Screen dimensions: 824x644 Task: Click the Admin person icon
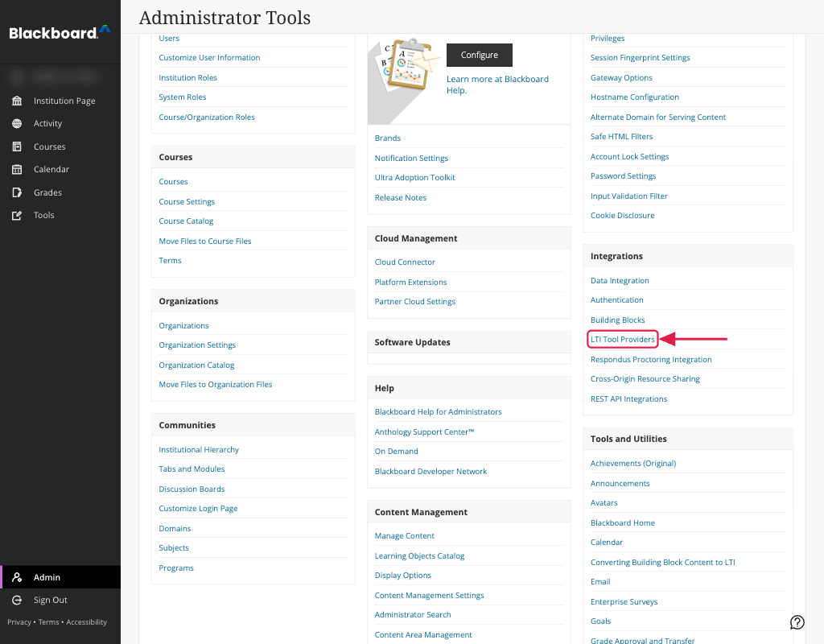coord(17,577)
